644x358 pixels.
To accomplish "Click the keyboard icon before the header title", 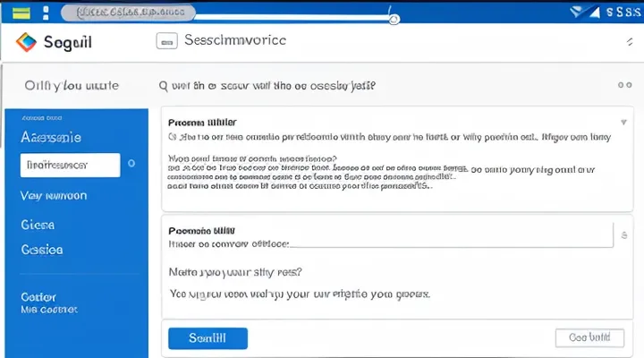I will tap(166, 41).
